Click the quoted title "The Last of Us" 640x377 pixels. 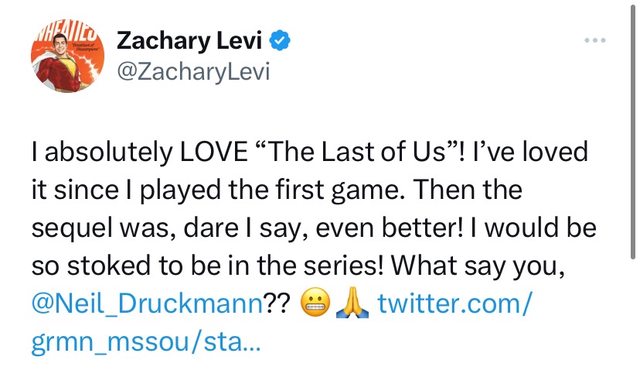[x=357, y=151]
